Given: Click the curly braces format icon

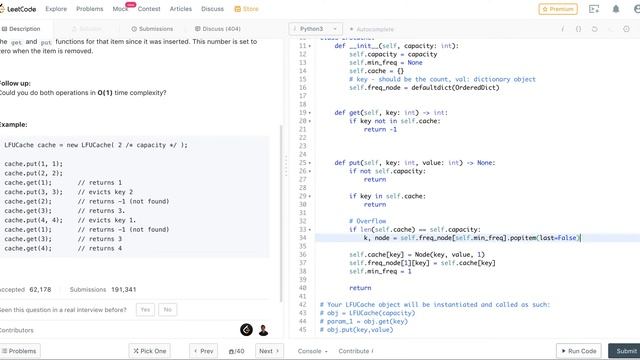Looking at the screenshot, I should tap(578, 29).
